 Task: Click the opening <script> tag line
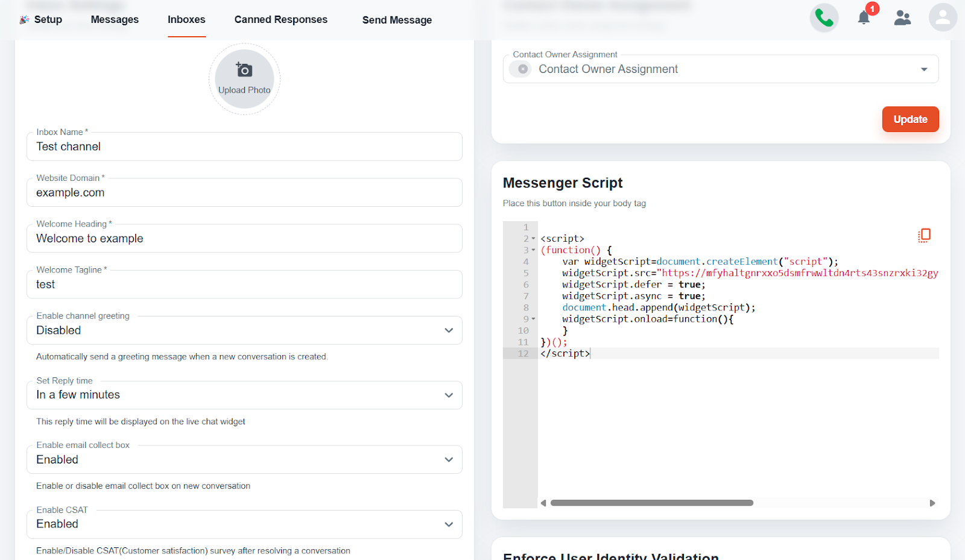(562, 239)
